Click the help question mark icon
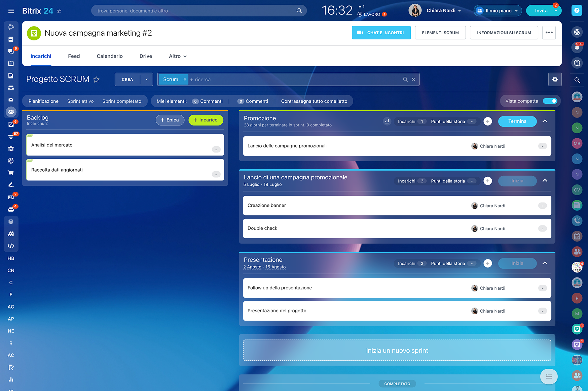The width and height of the screenshot is (588, 391). (577, 11)
